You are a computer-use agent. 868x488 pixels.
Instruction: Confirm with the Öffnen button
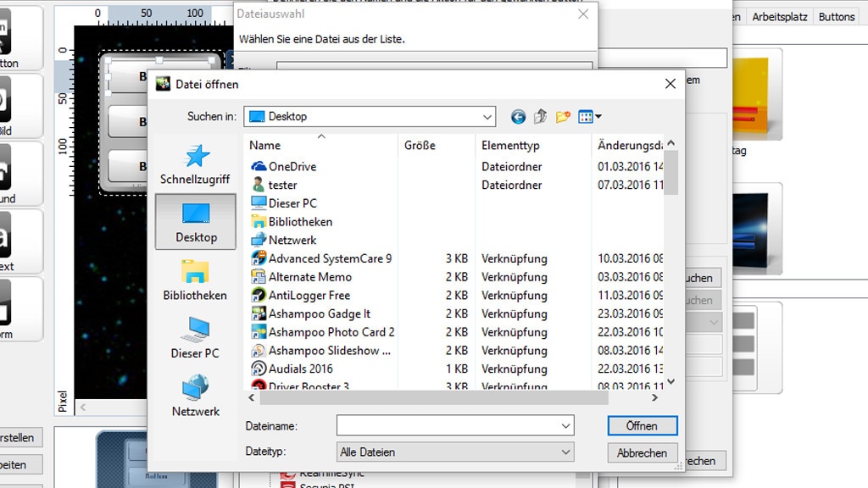(x=642, y=425)
